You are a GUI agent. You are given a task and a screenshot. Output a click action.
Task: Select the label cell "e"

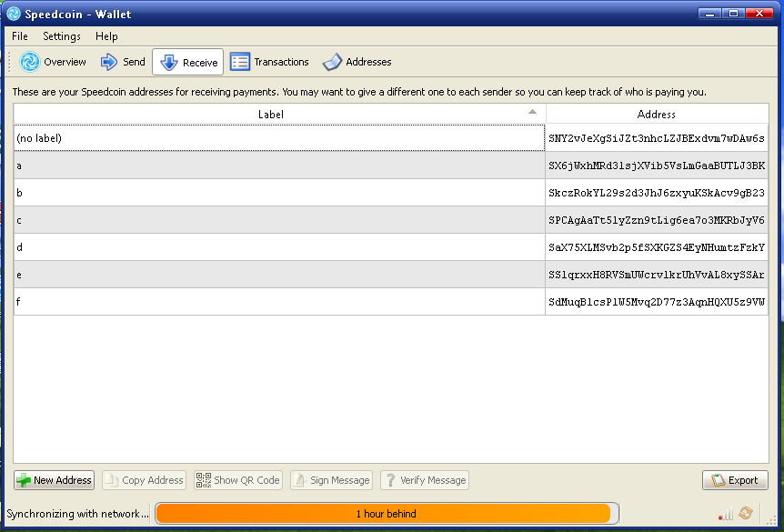[x=279, y=275]
